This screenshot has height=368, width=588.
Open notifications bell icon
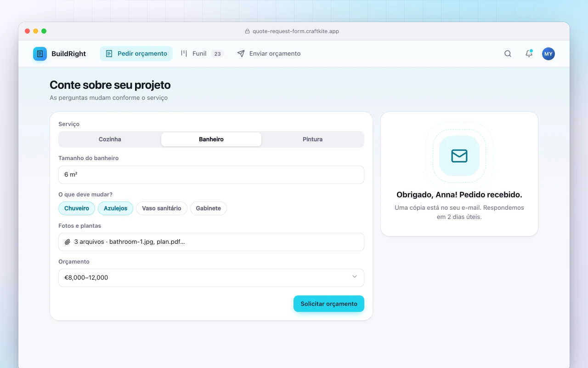click(529, 54)
